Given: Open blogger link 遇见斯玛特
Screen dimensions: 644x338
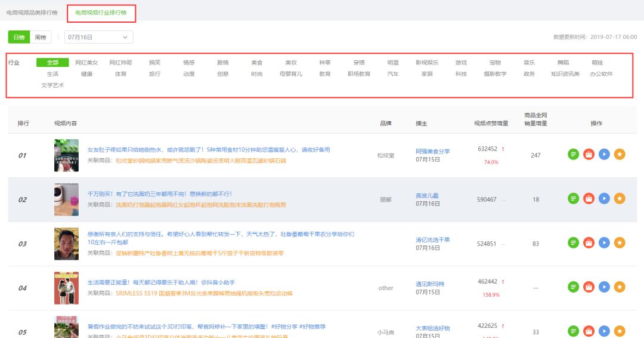Looking at the screenshot, I should click(430, 284).
